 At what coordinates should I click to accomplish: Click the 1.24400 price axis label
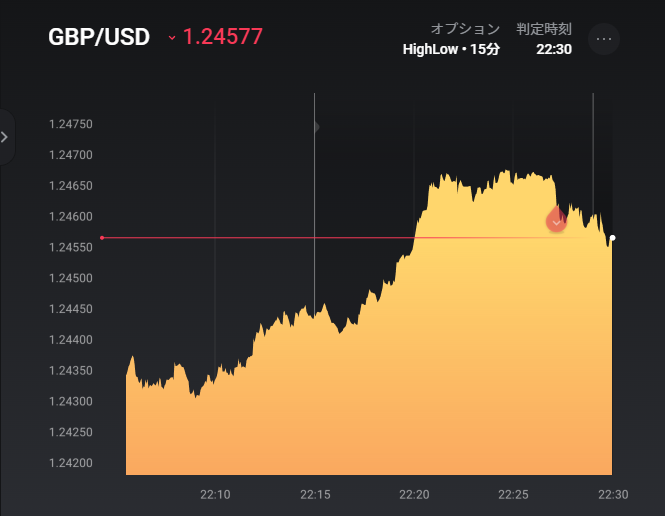pyautogui.click(x=71, y=340)
